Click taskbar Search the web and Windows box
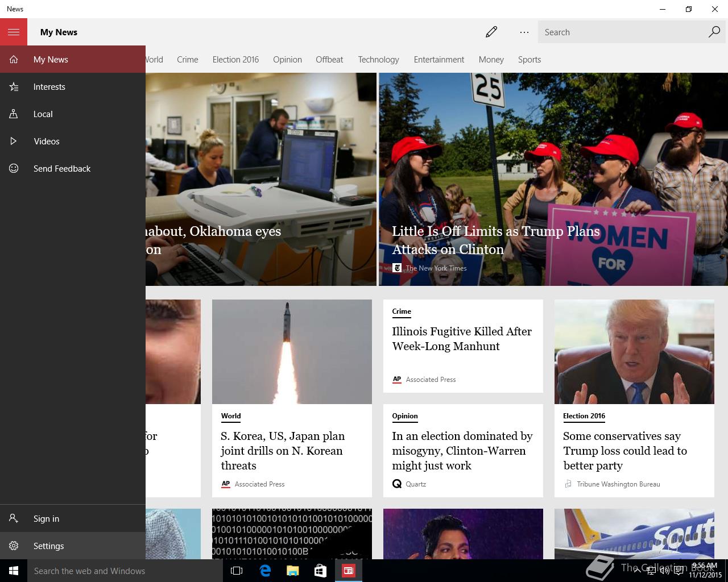Image resolution: width=728 pixels, height=582 pixels. [x=125, y=571]
